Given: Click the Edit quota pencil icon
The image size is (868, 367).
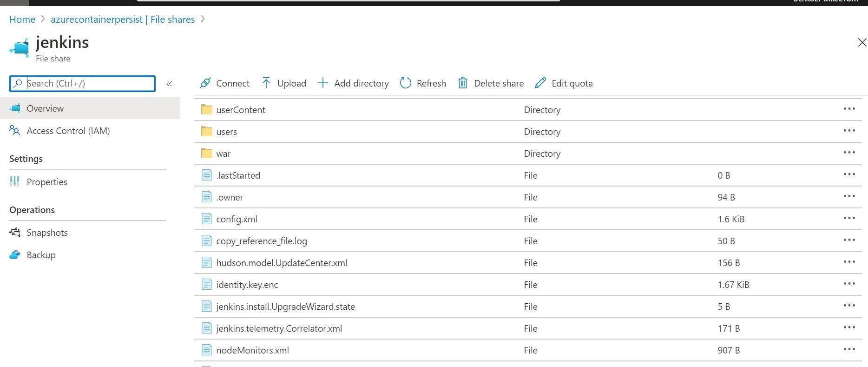Looking at the screenshot, I should coord(540,83).
